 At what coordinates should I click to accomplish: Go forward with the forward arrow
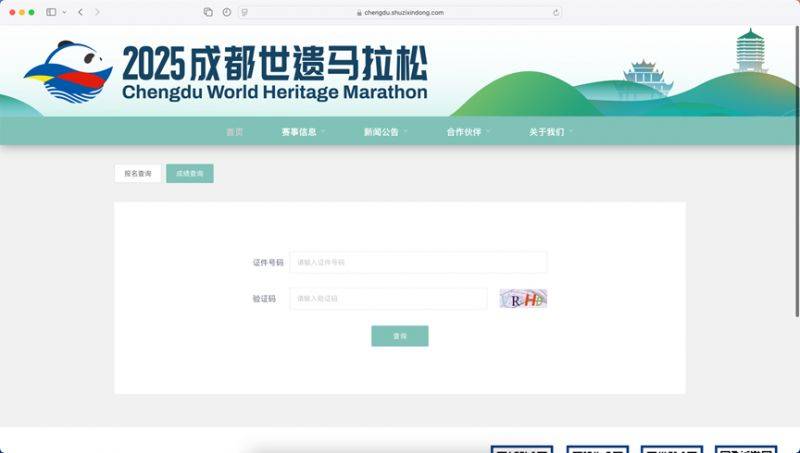click(97, 12)
